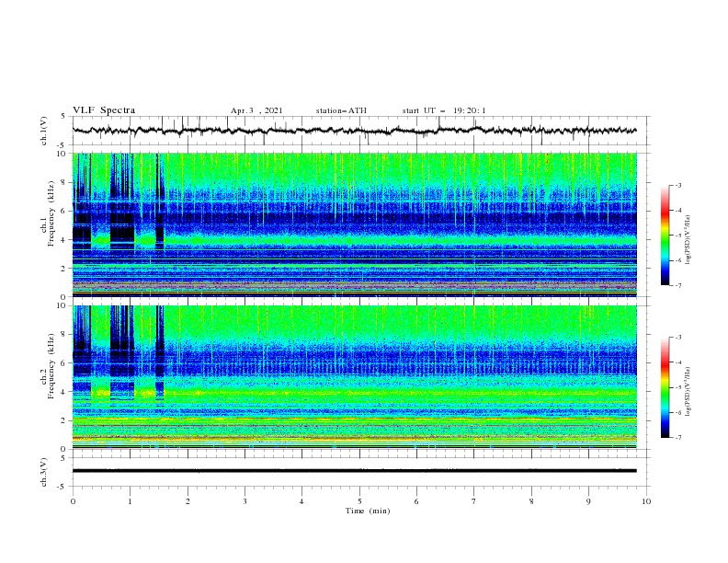Click time-axis tick label '2'
Screen dimensions: 728x563
(x=188, y=501)
